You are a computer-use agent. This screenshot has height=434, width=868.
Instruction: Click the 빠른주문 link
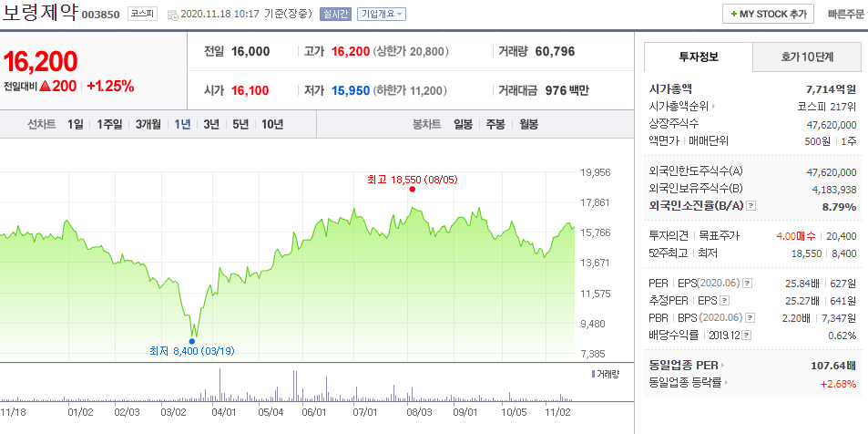[x=848, y=15]
